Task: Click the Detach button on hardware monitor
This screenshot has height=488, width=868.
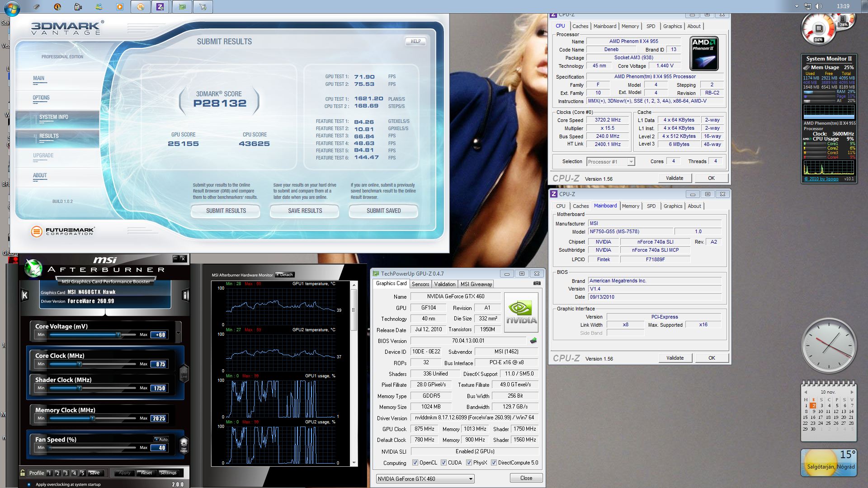Action: pyautogui.click(x=285, y=275)
